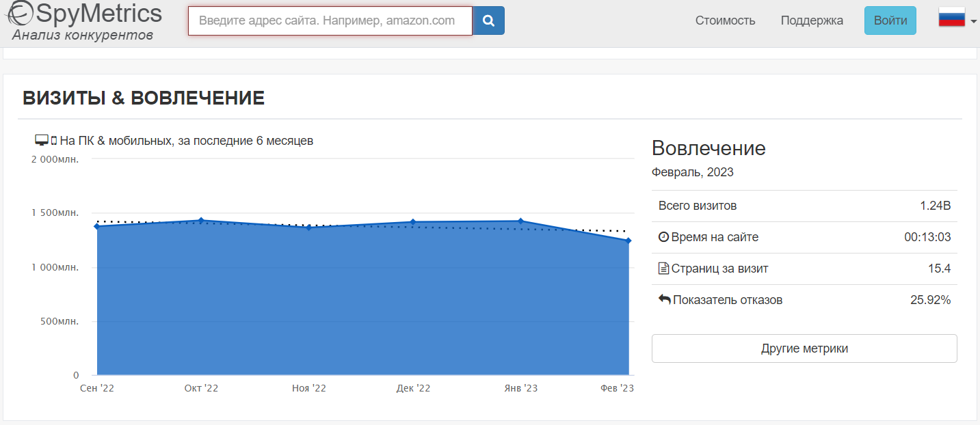Image resolution: width=980 pixels, height=425 pixels.
Task: Click the Янв '23 chart data point
Action: point(520,221)
